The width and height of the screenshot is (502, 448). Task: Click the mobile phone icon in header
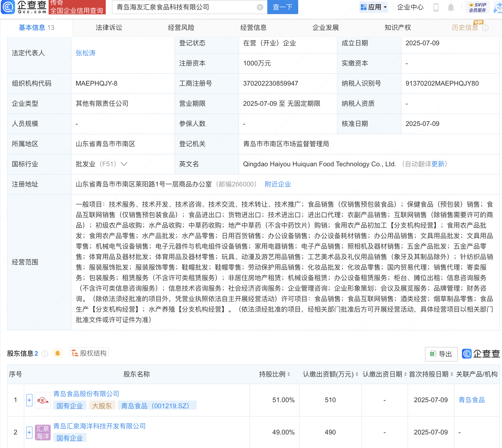pos(436,7)
